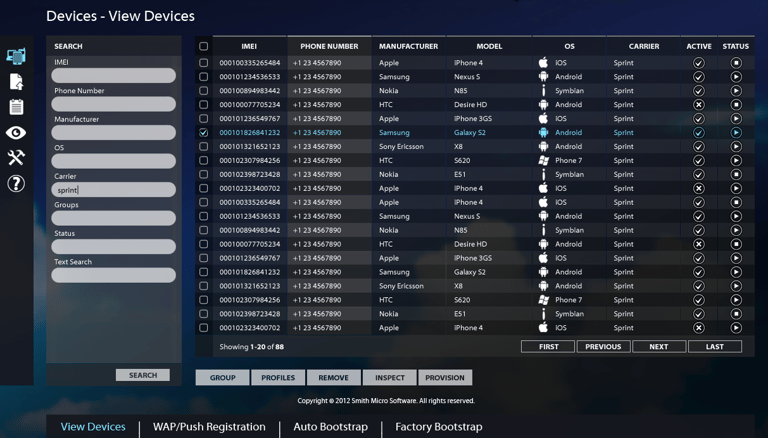Uncheck the highlighted Samsung Galaxy S2 row checkbox
768x438 pixels.
[203, 133]
